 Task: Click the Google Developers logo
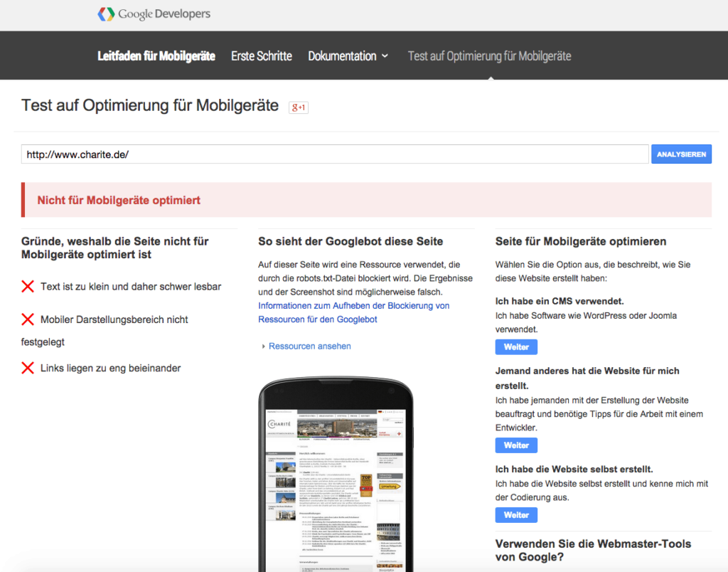[153, 14]
